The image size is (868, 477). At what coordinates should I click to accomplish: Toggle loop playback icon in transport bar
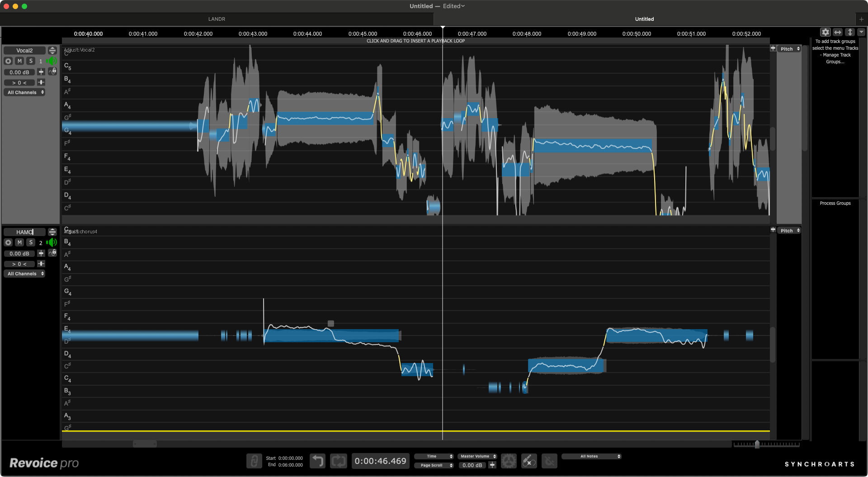coord(338,461)
